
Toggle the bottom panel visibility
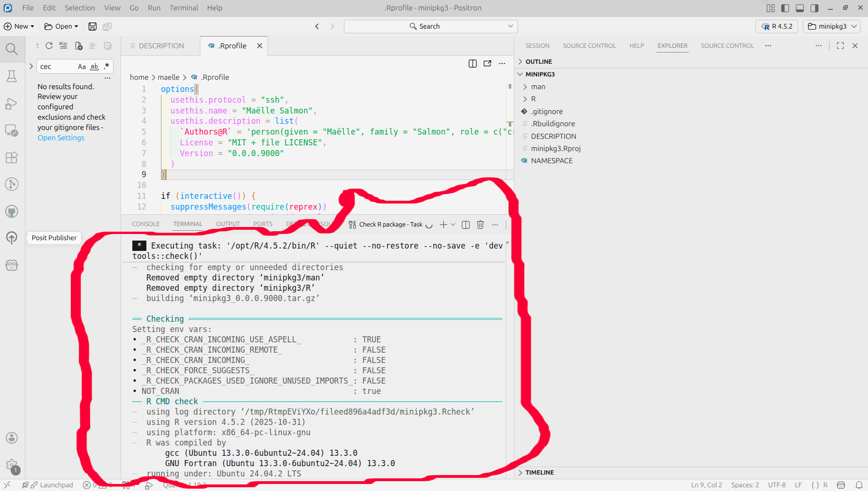[800, 8]
